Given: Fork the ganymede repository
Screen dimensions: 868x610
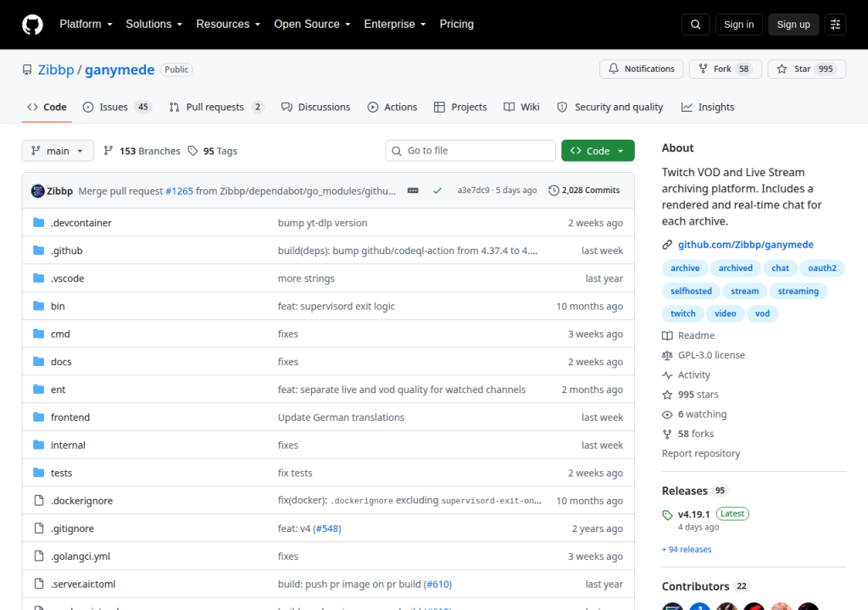Looking at the screenshot, I should [726, 69].
